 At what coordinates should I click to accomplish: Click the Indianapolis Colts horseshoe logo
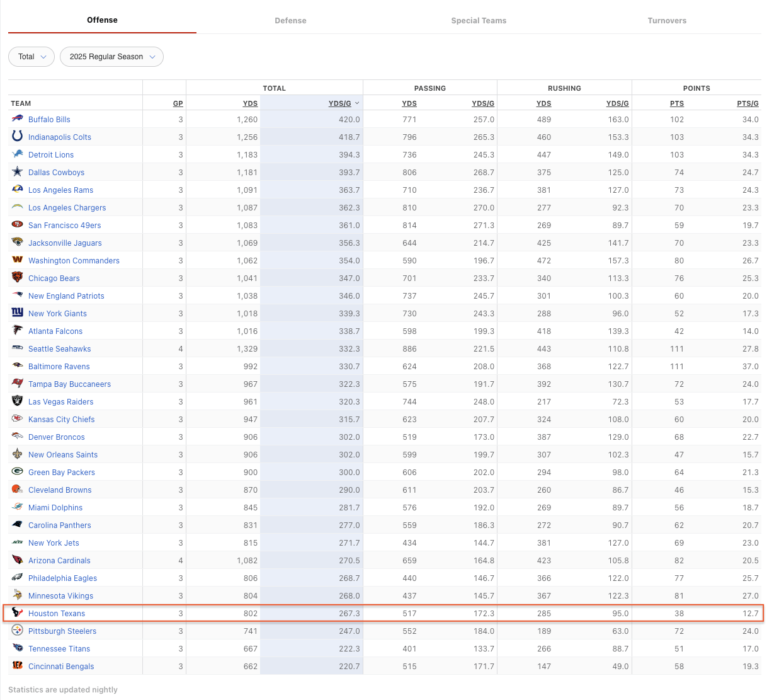18,137
